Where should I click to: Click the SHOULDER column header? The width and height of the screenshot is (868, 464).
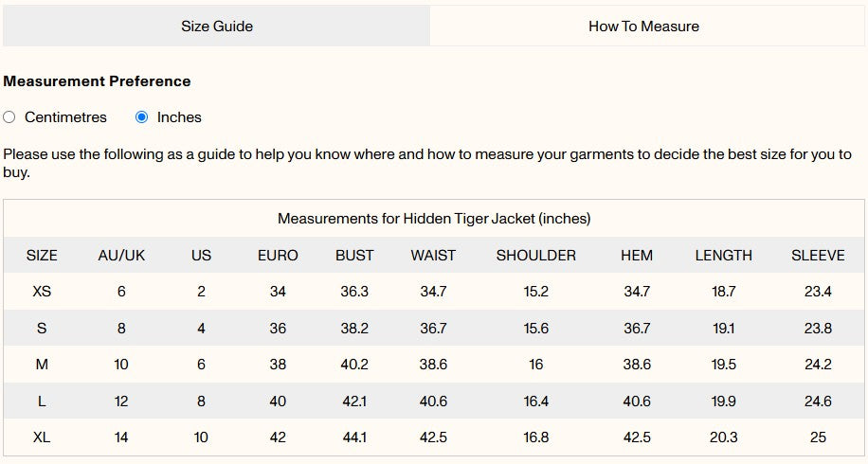coord(536,256)
